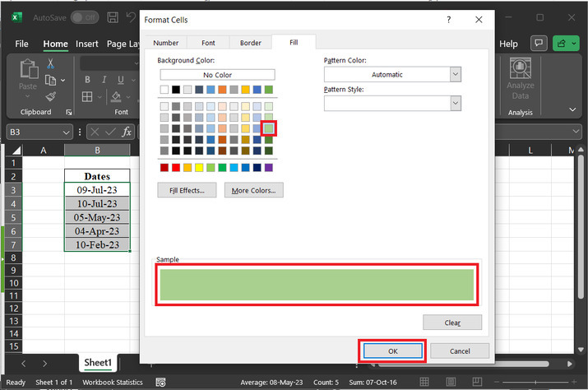Viewport: 588px width, 390px height.
Task: Select the standard purple color swatch
Action: [x=268, y=167]
